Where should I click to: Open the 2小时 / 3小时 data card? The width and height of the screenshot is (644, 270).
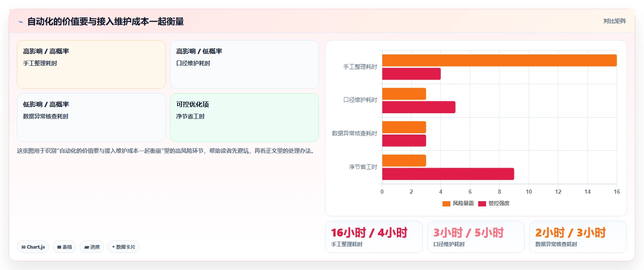[x=578, y=237]
